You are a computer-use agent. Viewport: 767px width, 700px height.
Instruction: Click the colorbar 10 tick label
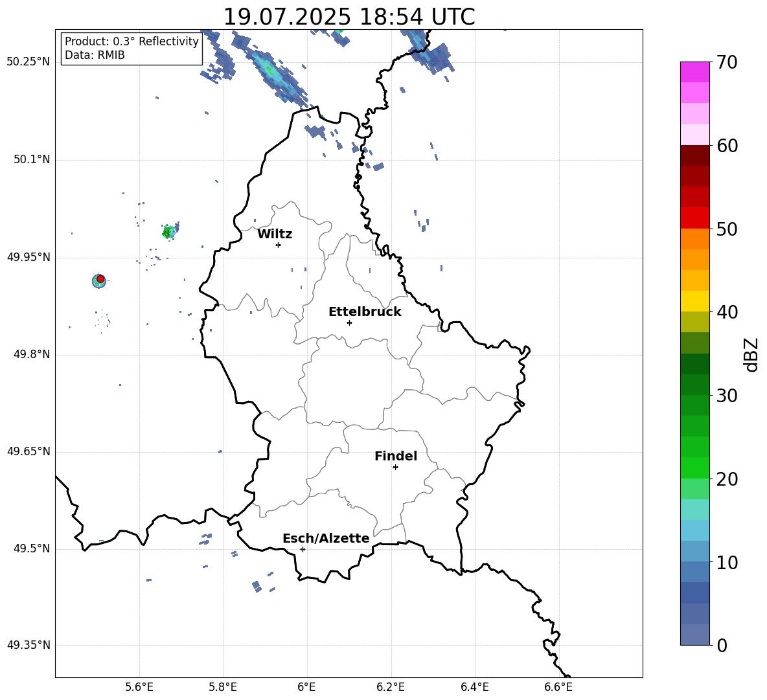point(727,562)
